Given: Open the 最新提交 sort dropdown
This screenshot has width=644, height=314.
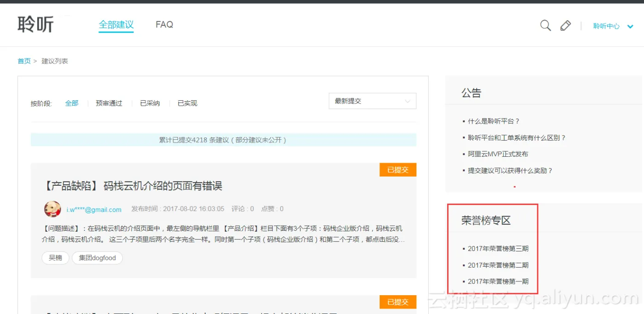Looking at the screenshot, I should click(x=372, y=101).
